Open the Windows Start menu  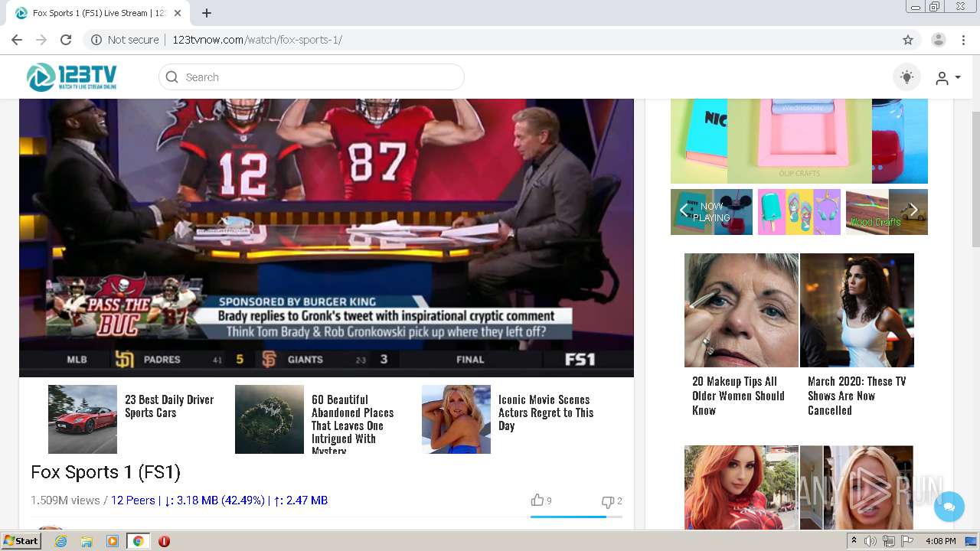click(21, 540)
